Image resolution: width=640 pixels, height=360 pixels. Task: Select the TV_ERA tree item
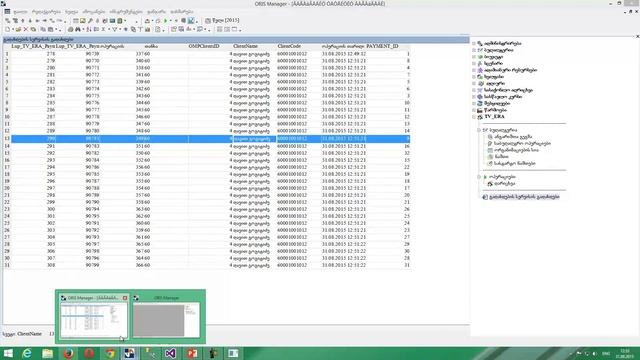click(x=494, y=117)
